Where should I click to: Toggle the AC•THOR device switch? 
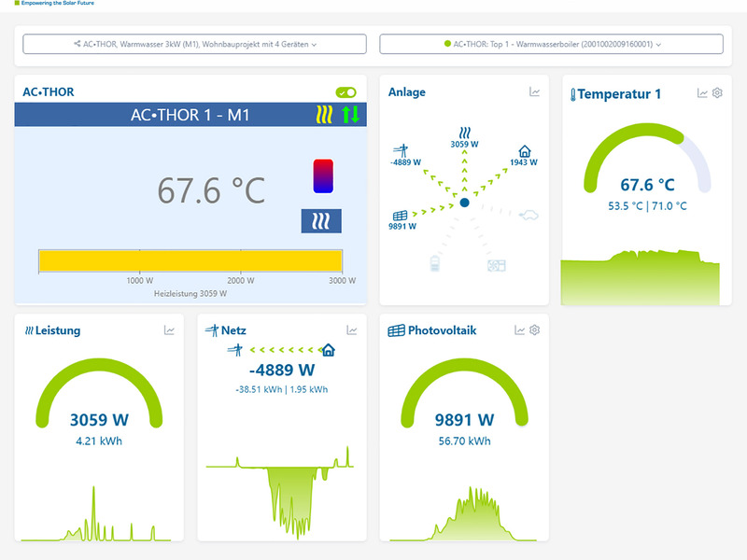pyautogui.click(x=345, y=92)
